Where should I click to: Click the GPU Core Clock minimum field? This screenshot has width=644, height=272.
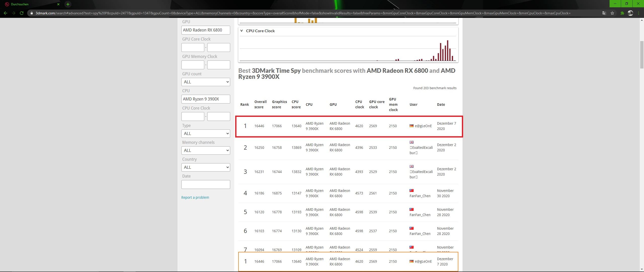pyautogui.click(x=193, y=47)
